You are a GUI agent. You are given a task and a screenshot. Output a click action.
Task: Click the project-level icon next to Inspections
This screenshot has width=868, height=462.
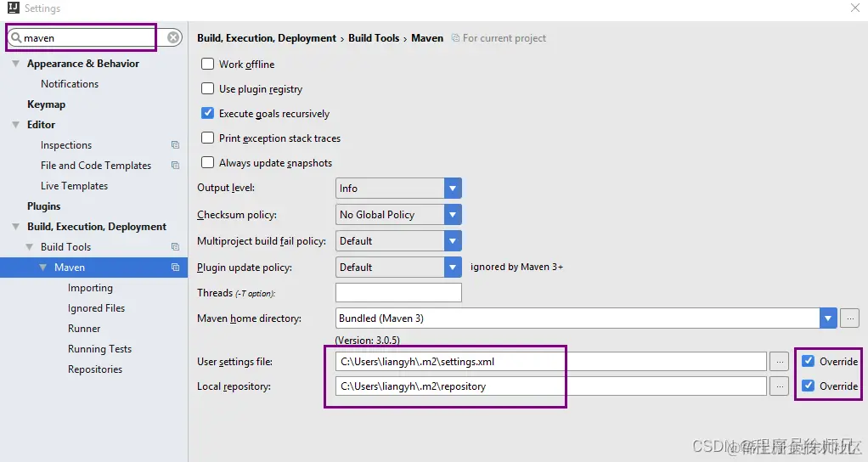tap(175, 145)
